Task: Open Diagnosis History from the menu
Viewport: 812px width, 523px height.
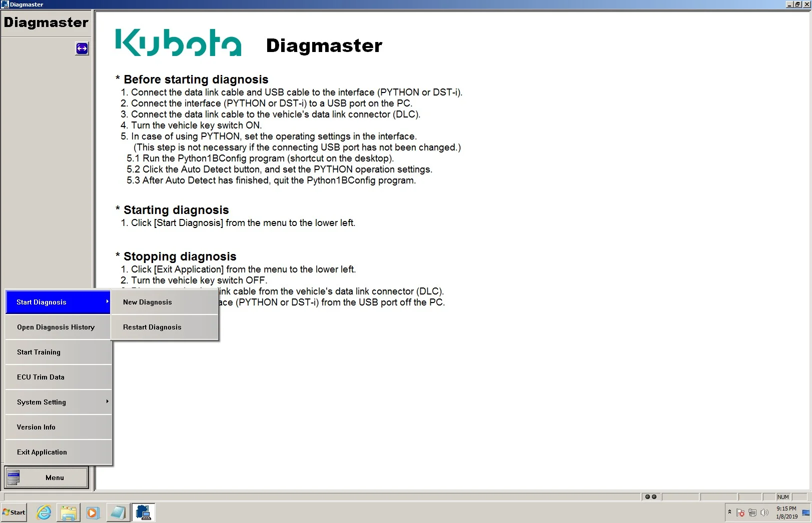Action: point(58,327)
